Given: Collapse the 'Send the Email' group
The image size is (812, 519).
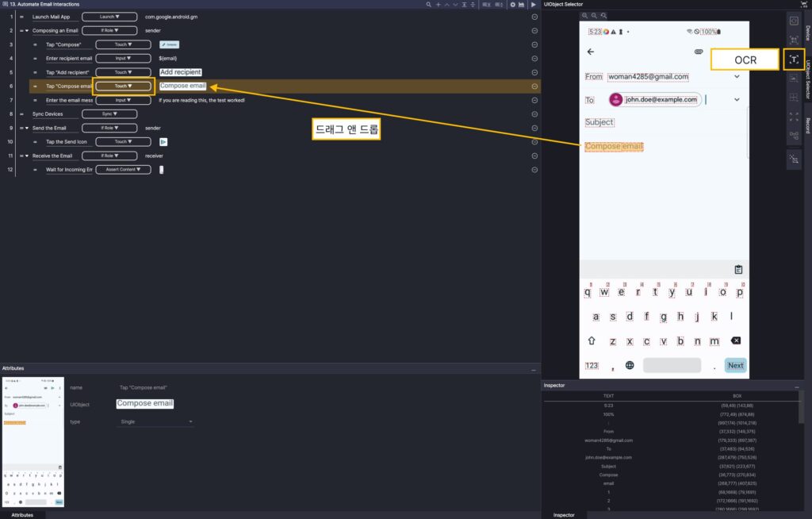Looking at the screenshot, I should pos(27,128).
